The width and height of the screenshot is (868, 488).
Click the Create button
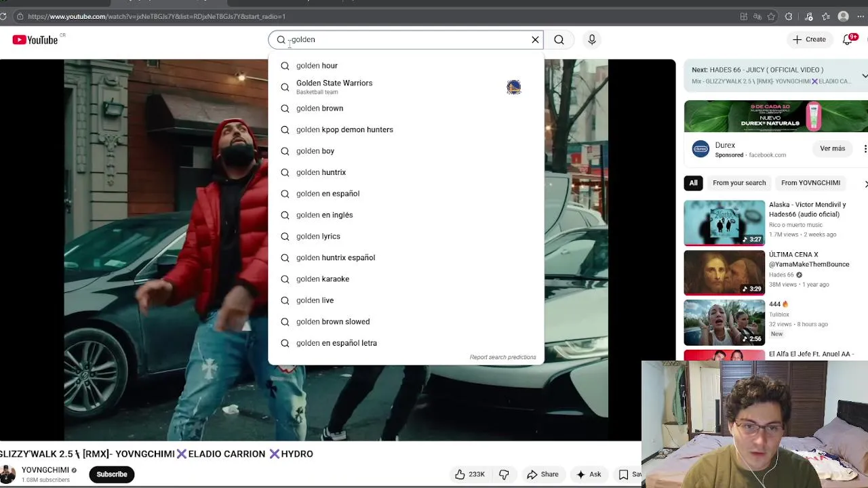tap(809, 39)
